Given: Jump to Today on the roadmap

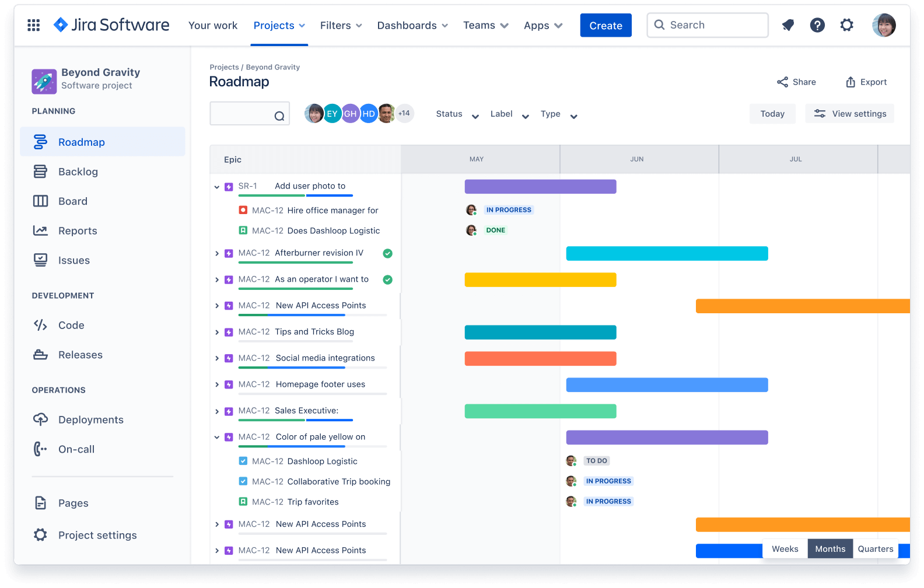Looking at the screenshot, I should point(772,114).
